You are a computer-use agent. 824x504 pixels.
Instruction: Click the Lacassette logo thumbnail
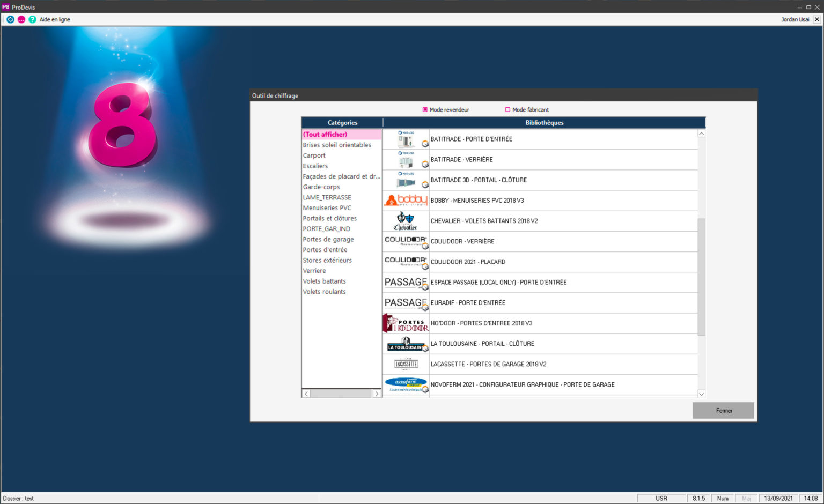(x=406, y=364)
